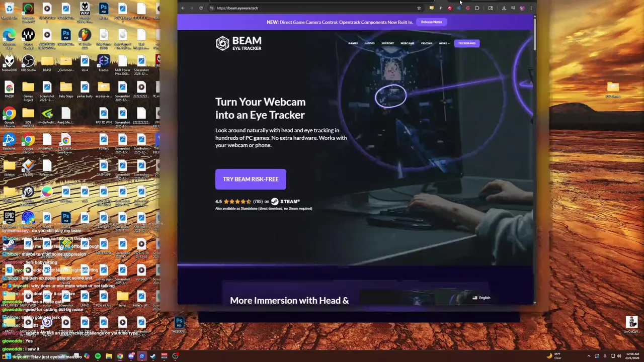
Task: Open Discord from the taskbar
Action: [x=131, y=356]
